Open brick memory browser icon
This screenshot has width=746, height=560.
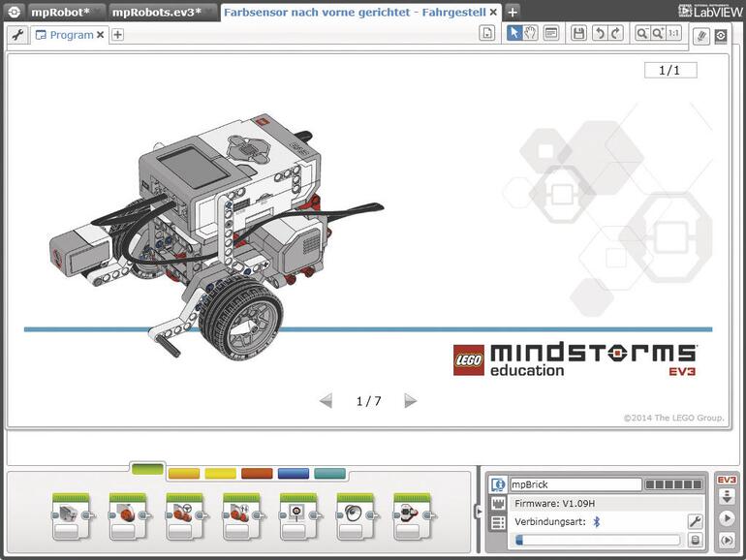(695, 540)
